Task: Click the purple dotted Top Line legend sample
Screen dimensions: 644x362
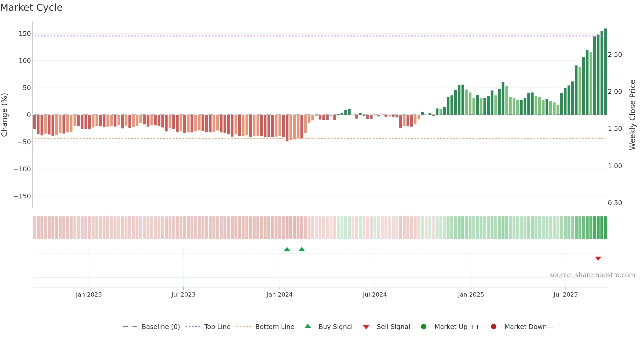Action: point(193,327)
